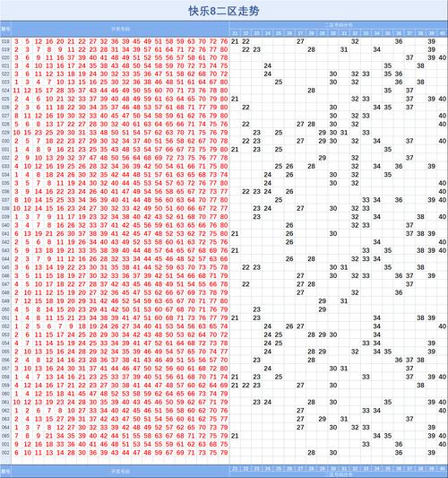Select the top 开奖号码 column header
Image resolution: width=448 pixels, height=478 pixels.
121,30
